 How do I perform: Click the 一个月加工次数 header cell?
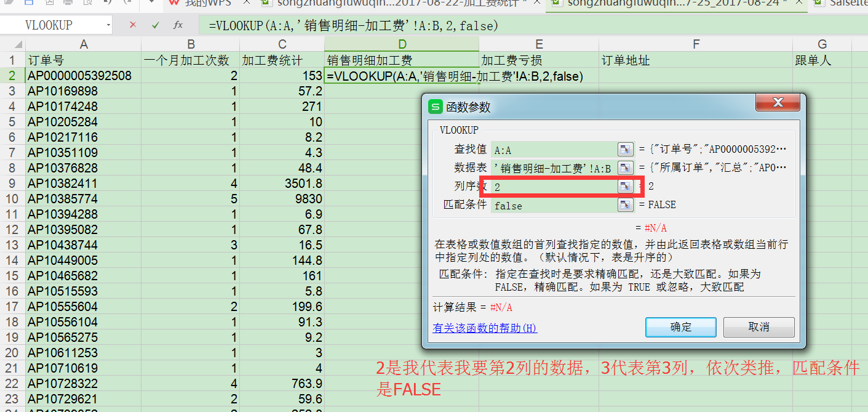[x=191, y=60]
